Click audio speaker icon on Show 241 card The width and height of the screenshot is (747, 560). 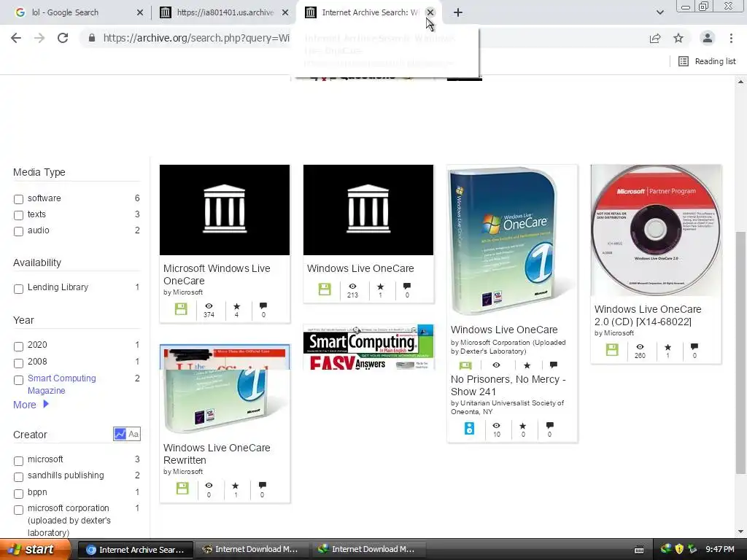pos(469,428)
